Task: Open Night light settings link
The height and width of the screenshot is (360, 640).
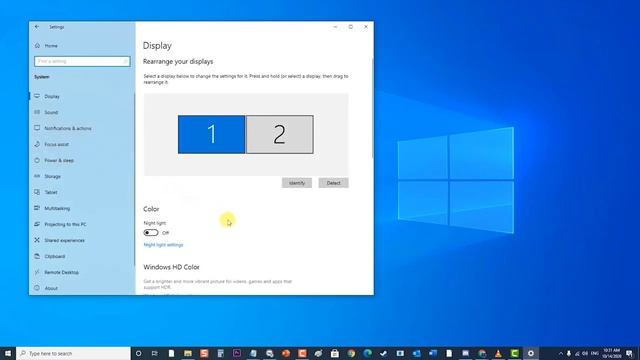Action: click(x=163, y=245)
